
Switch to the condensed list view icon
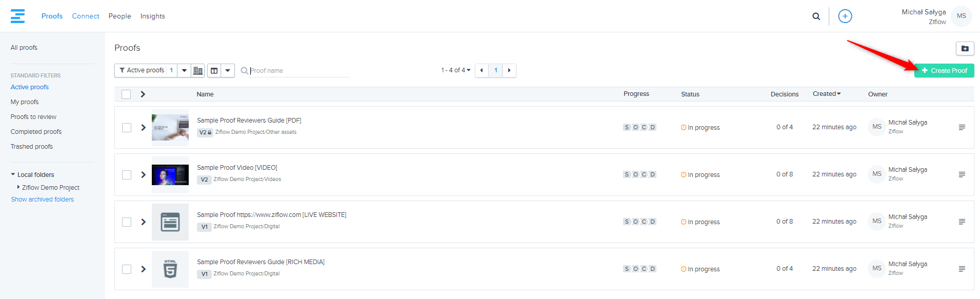(x=198, y=70)
